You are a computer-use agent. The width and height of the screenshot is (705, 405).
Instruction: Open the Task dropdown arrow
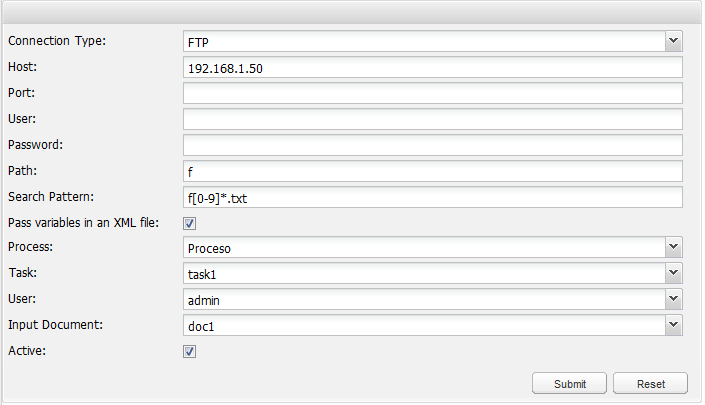point(674,273)
